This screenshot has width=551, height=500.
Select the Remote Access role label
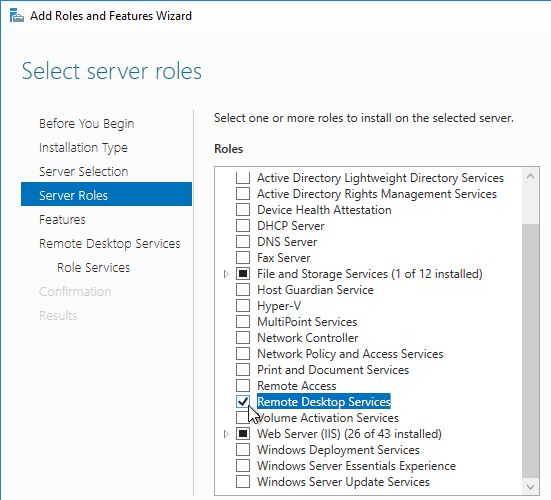coord(297,386)
